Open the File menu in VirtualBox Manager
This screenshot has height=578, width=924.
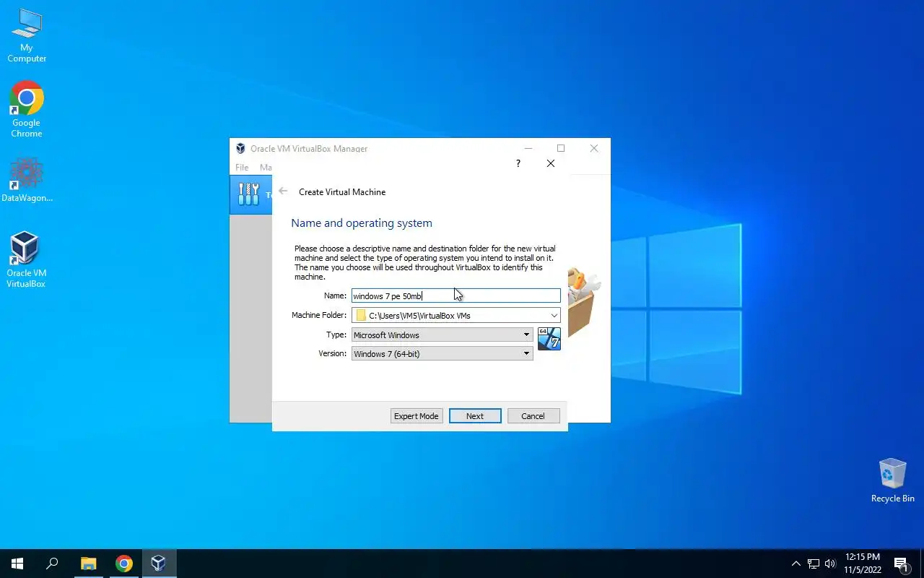pos(242,168)
